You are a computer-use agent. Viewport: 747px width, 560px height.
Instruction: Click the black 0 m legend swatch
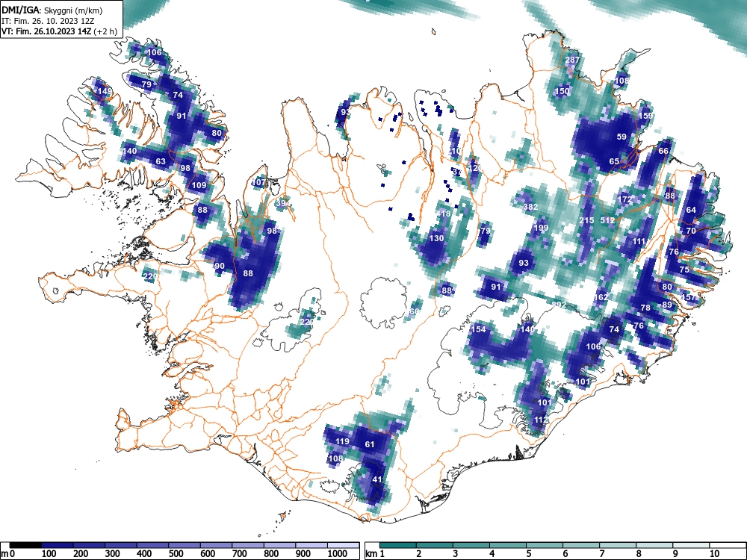[25, 545]
